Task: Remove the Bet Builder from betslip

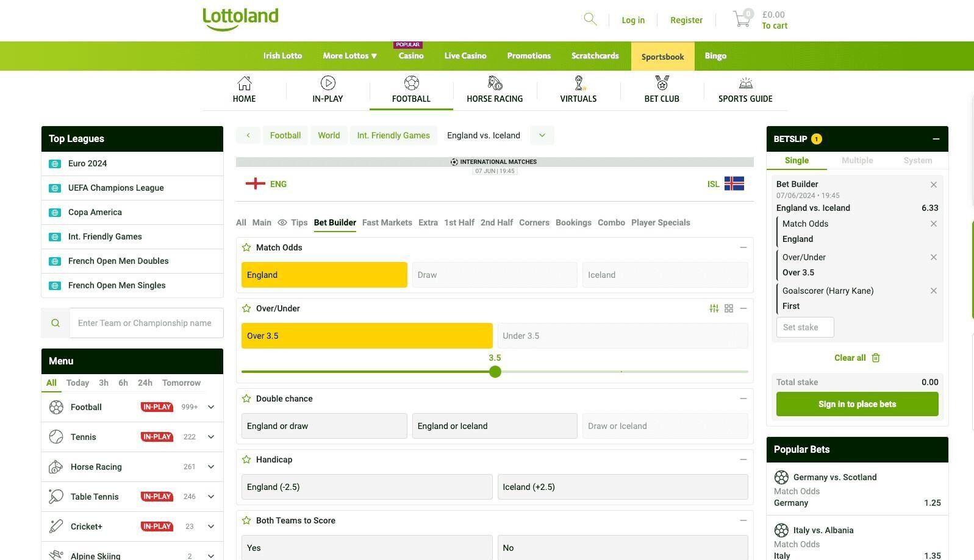Action: (933, 185)
